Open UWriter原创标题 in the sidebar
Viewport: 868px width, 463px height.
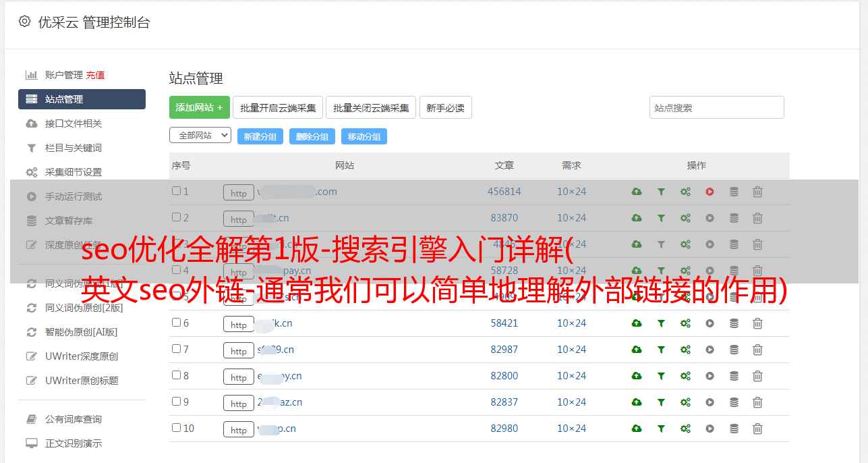pos(82,381)
